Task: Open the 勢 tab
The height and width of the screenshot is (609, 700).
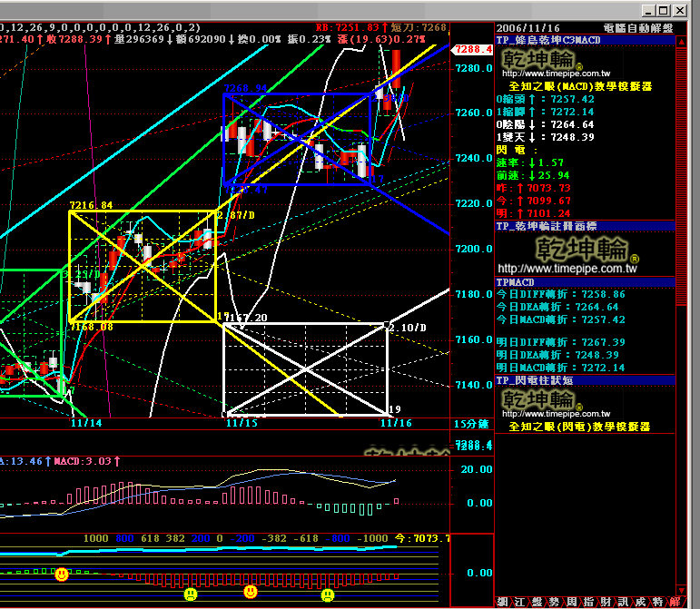Action: (554, 602)
